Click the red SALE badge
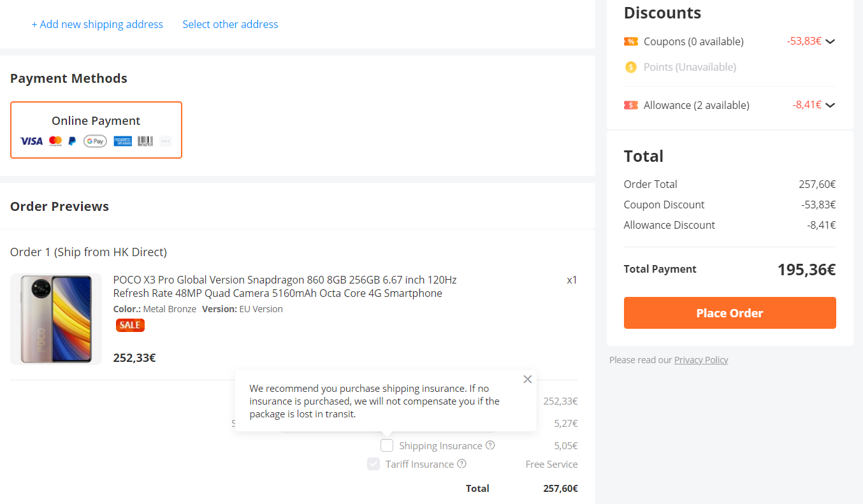This screenshot has width=863, height=504. pos(130,325)
